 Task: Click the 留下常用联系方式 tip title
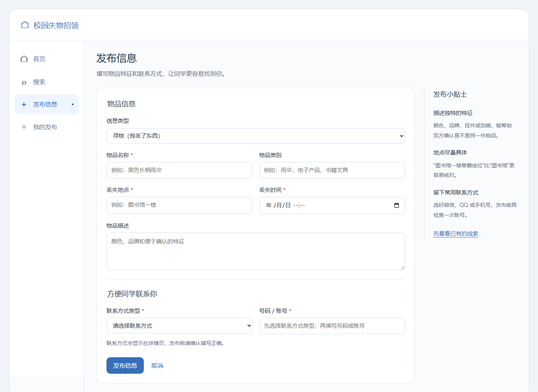[456, 193]
